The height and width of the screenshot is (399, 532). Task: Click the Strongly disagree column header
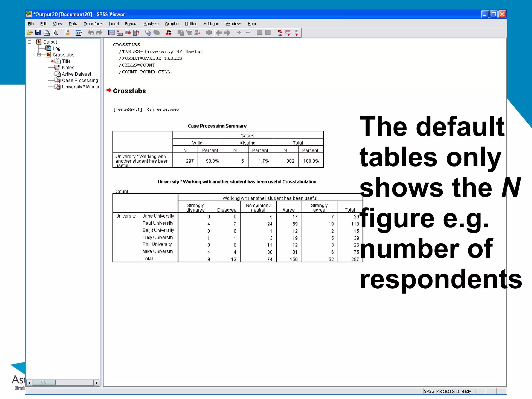click(x=196, y=208)
